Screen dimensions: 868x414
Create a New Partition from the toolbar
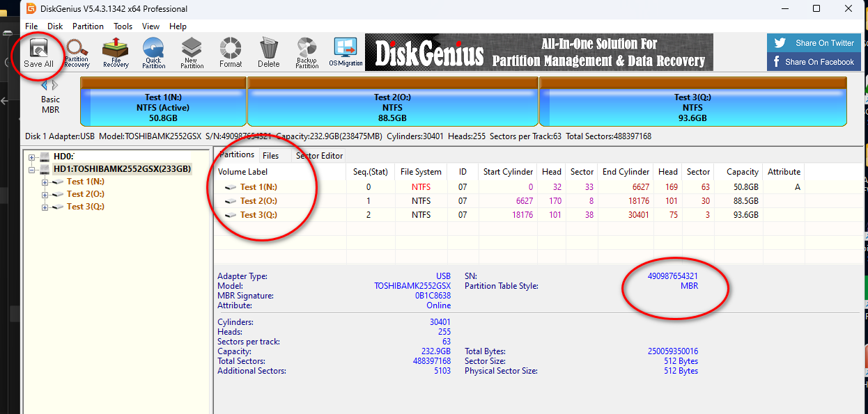pyautogui.click(x=192, y=53)
